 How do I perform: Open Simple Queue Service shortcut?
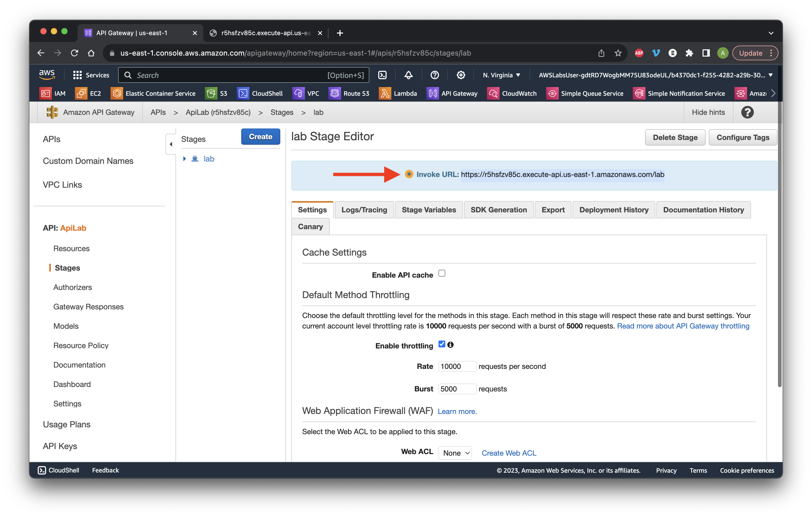tap(585, 94)
